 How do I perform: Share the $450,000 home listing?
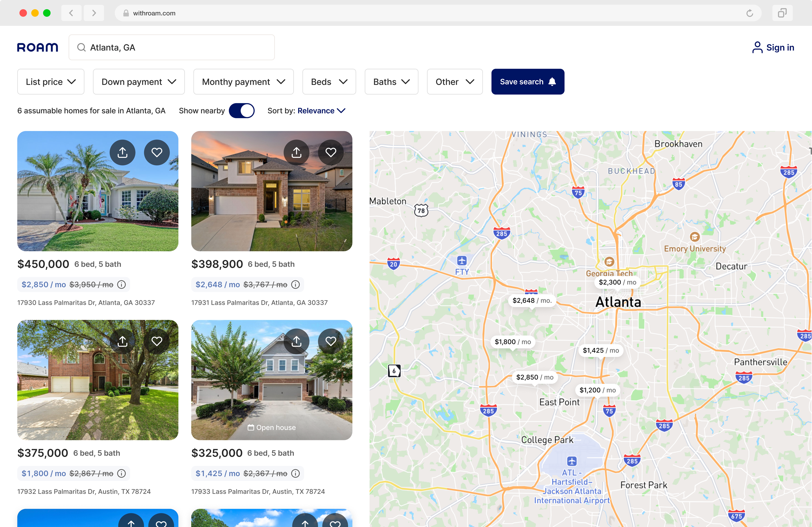click(122, 152)
